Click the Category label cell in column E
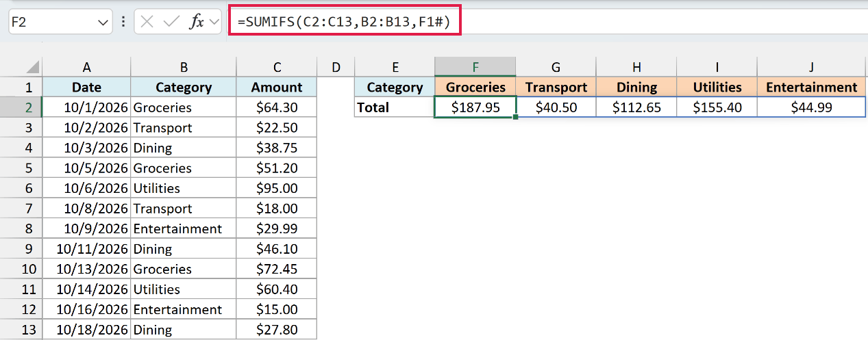 [x=395, y=87]
